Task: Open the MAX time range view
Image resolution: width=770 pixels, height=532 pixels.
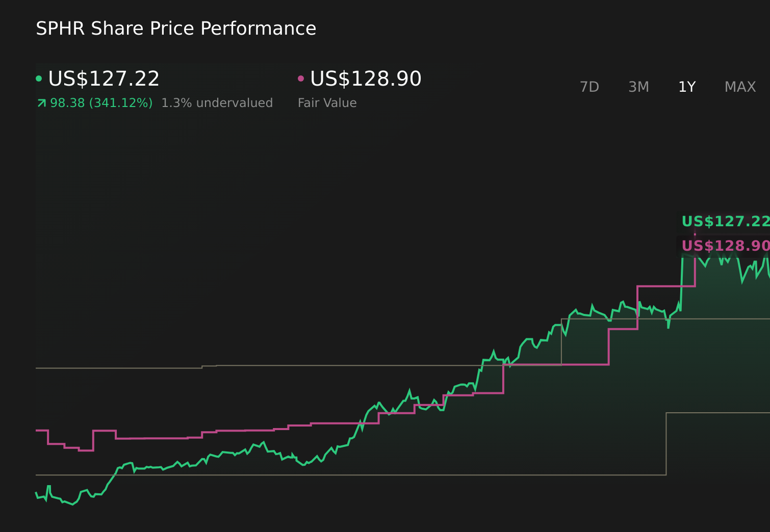Action: pyautogui.click(x=739, y=87)
